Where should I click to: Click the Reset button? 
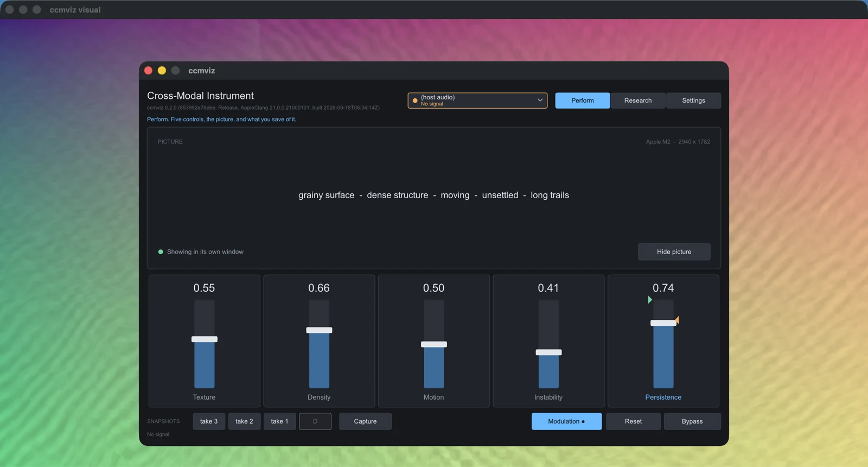click(633, 421)
